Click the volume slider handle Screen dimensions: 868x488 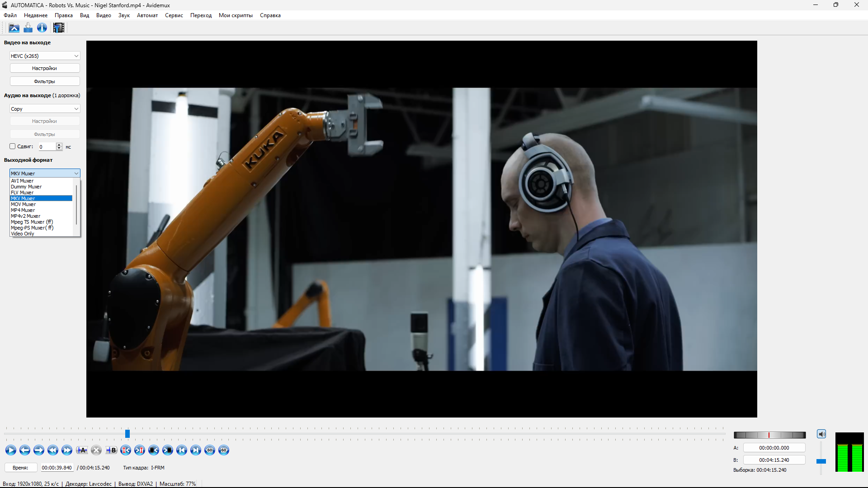[x=821, y=461]
